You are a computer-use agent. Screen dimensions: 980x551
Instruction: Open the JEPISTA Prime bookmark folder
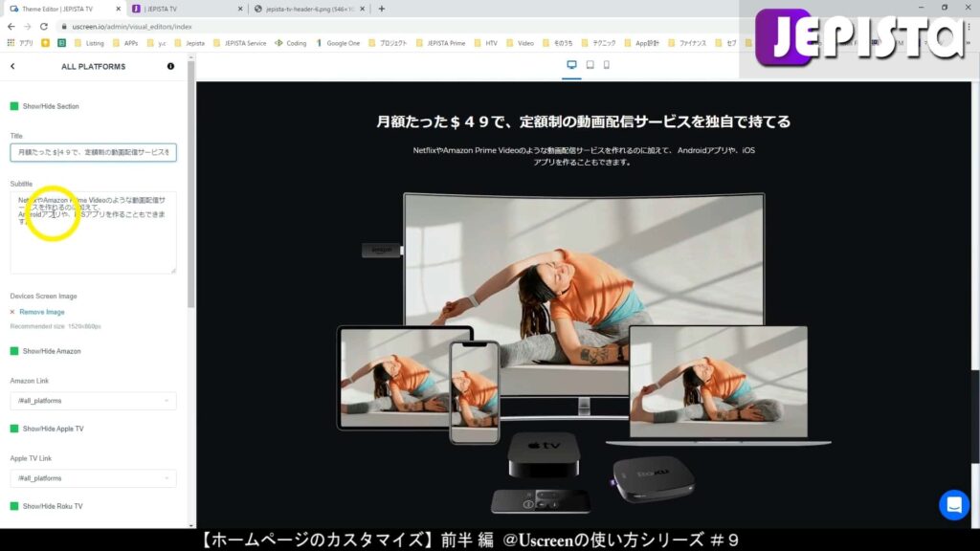point(440,43)
